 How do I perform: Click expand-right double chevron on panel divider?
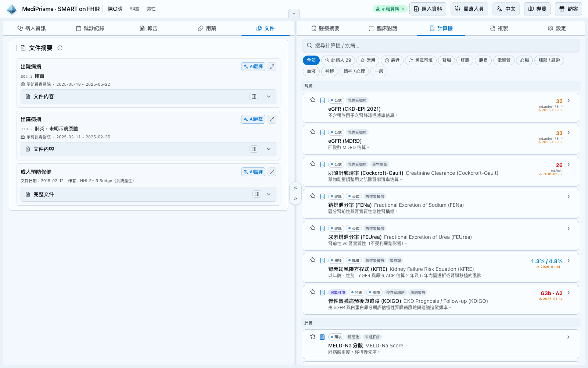click(x=295, y=199)
